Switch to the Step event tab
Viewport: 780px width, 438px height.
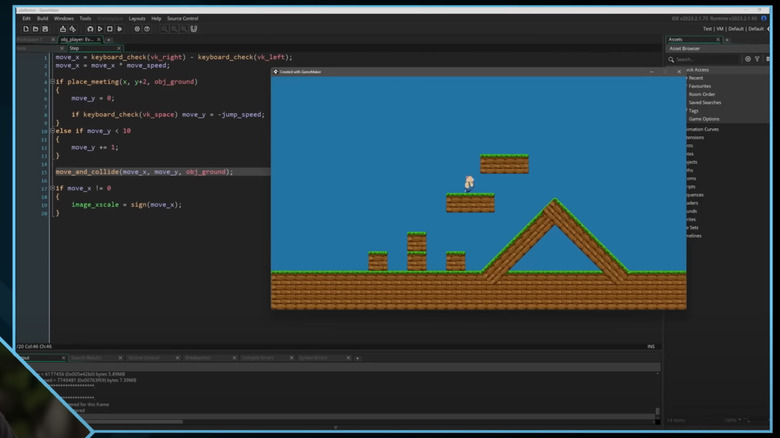coord(74,48)
